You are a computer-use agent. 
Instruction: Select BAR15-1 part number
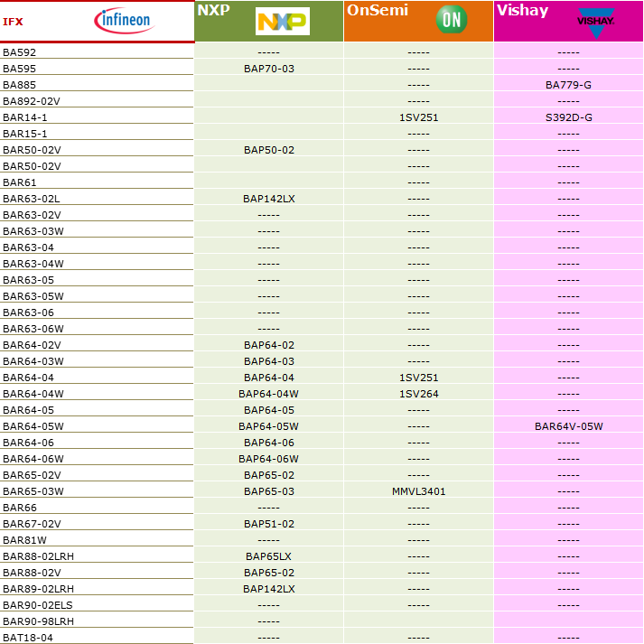tap(25, 134)
